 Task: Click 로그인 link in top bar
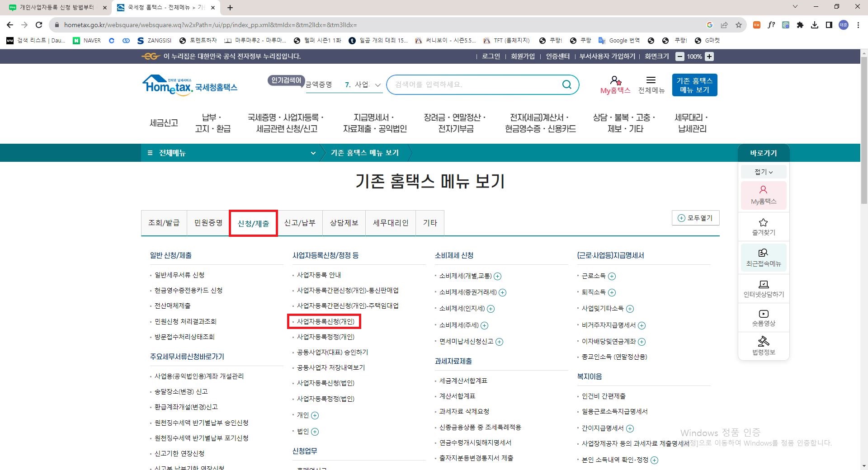(491, 56)
